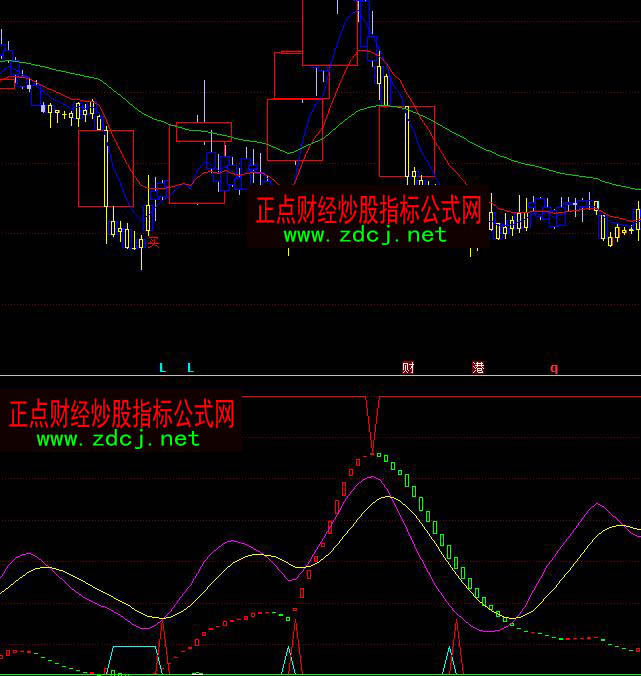This screenshot has width=641, height=676.
Task: Click the red q marker
Action: tap(554, 368)
